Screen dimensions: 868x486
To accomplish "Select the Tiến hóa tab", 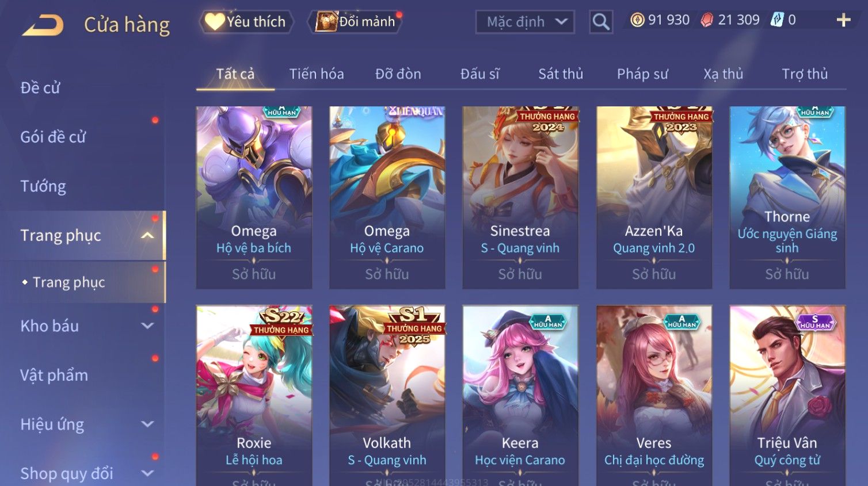I will pyautogui.click(x=317, y=74).
